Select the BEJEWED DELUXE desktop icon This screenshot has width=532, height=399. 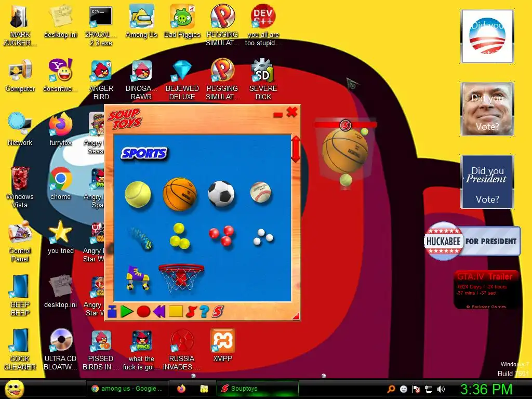(x=182, y=79)
